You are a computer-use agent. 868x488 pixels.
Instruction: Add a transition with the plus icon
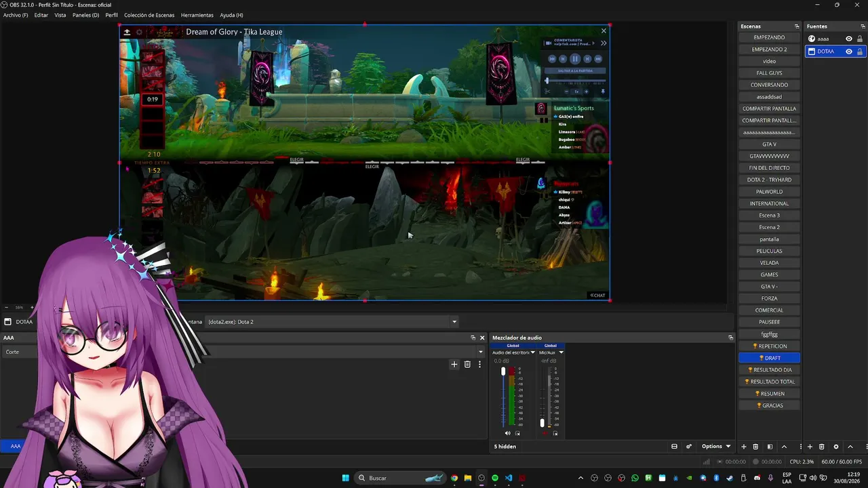tap(454, 364)
